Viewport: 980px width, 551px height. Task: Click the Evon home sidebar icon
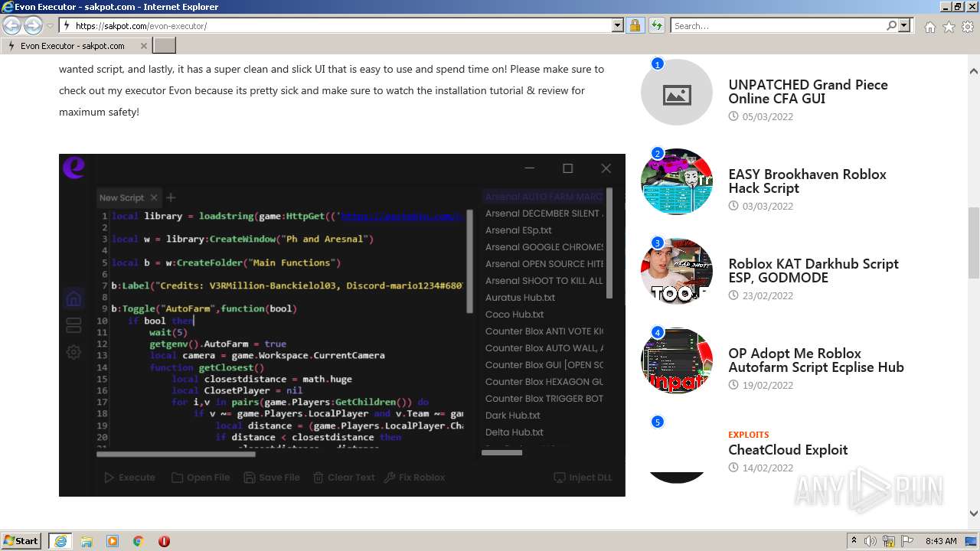73,298
